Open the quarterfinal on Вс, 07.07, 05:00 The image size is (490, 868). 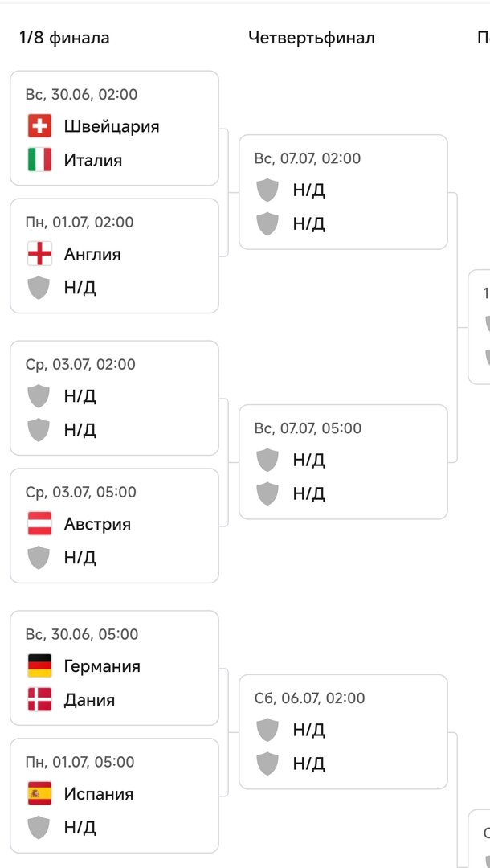point(343,461)
